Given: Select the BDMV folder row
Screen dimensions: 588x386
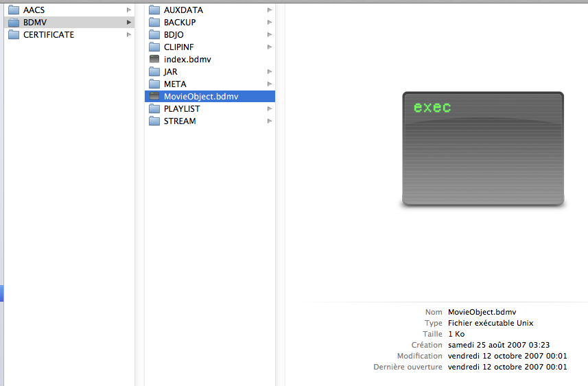Looking at the screenshot, I should 69,23.
